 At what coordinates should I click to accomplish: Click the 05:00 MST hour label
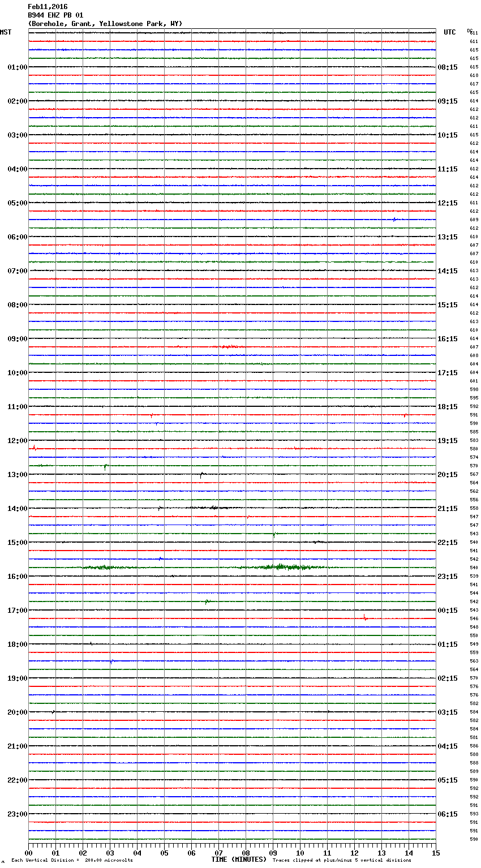17,203
